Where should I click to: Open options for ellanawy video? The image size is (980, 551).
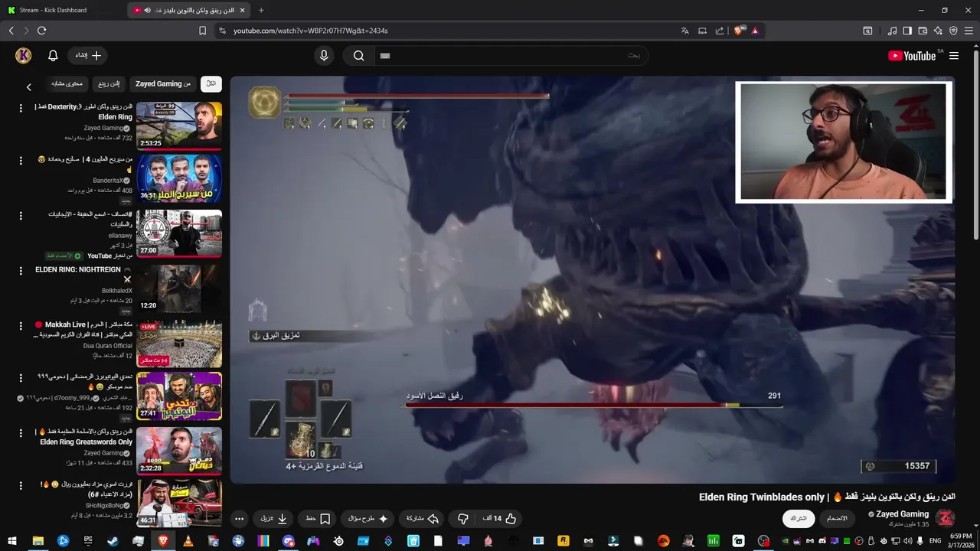coord(21,216)
